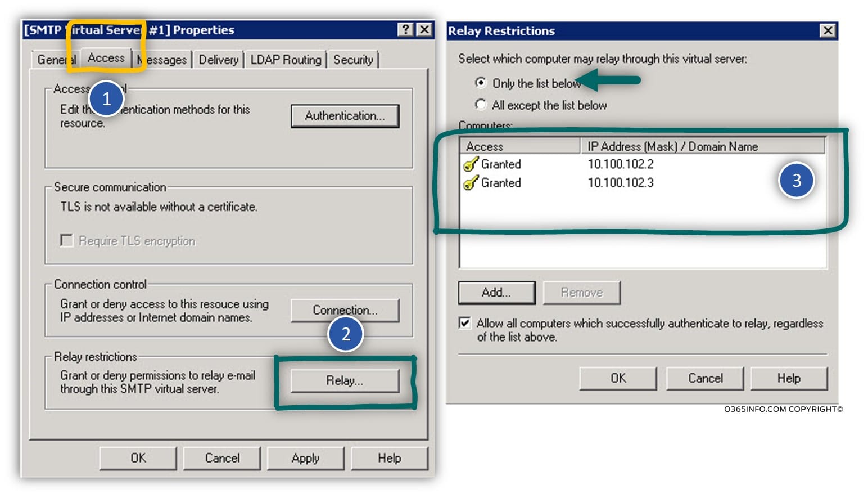868x498 pixels.
Task: Add a computer to the relay list
Action: click(496, 293)
